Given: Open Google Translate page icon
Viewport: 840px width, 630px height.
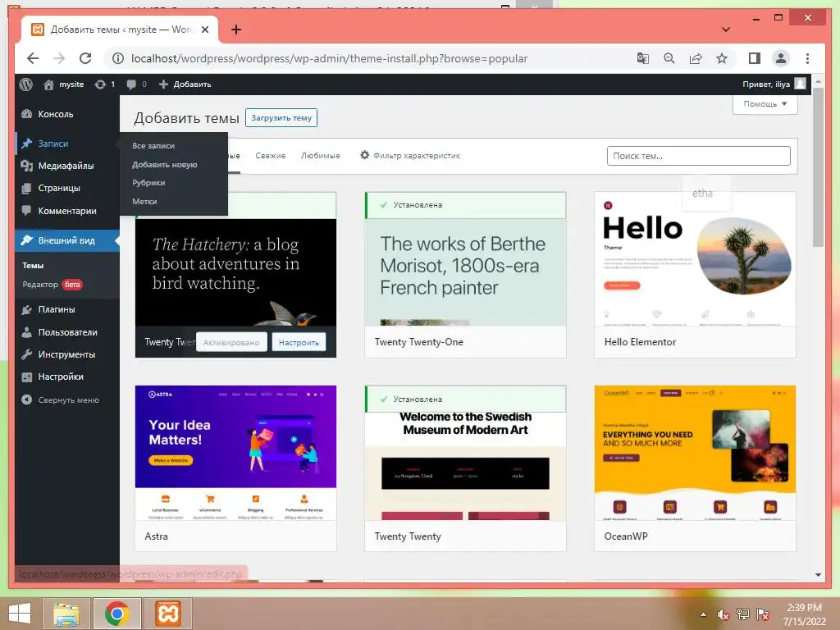Looking at the screenshot, I should point(643,58).
